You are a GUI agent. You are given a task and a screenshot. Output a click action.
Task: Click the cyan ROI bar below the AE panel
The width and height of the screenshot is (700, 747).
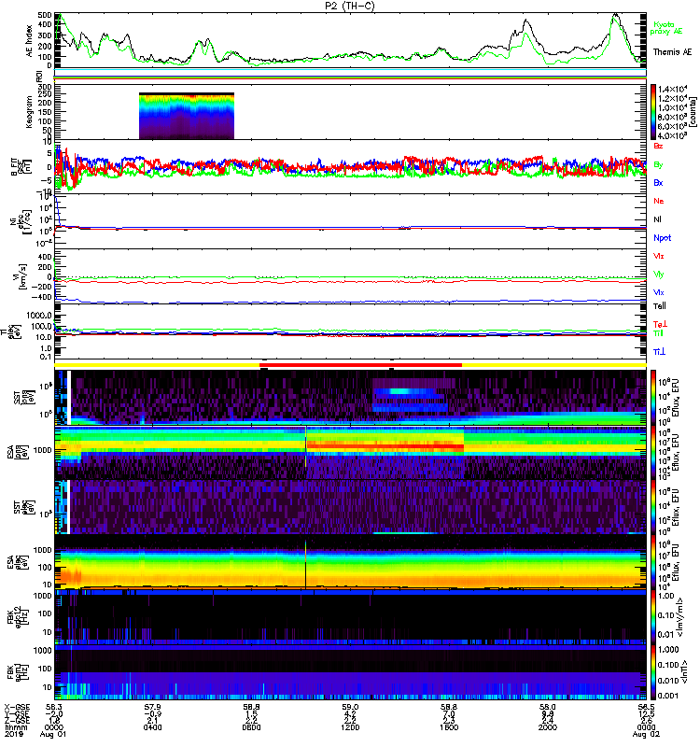pyautogui.click(x=350, y=70)
